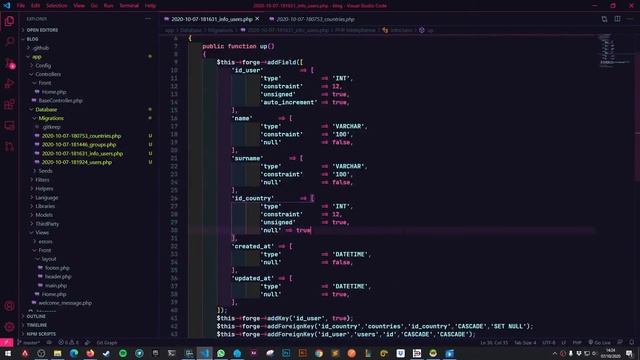The height and width of the screenshot is (360, 640).
Task: Open the Source Control view
Action: pos(9,63)
